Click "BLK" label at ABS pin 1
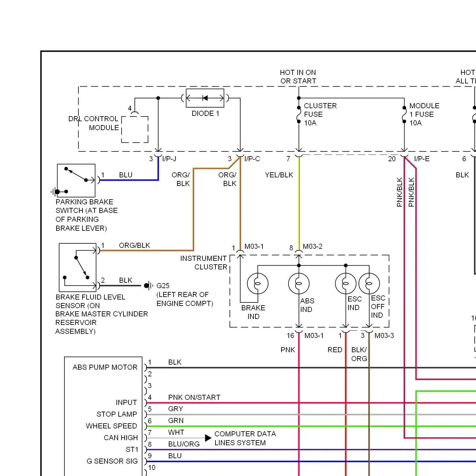Screen dimensions: 476x476 (175, 362)
